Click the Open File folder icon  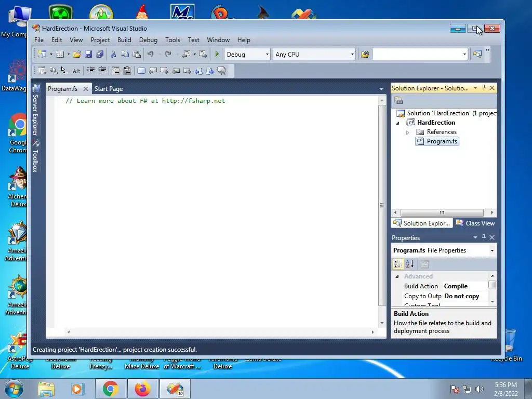pyautogui.click(x=77, y=54)
